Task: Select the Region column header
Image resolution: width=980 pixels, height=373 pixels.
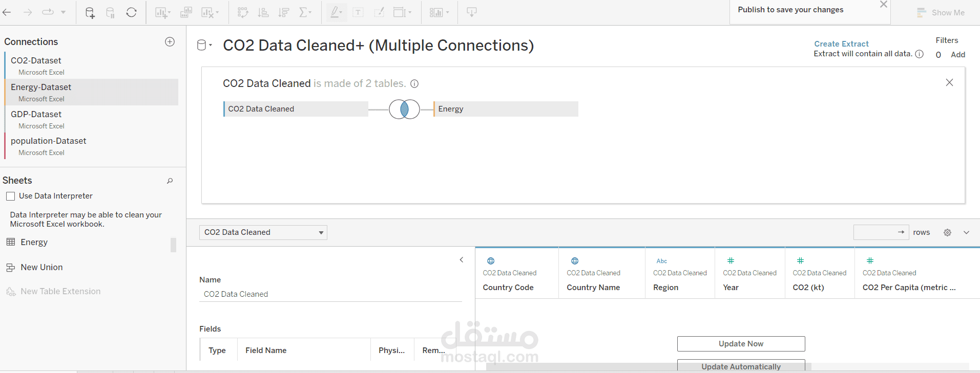Action: pos(680,273)
